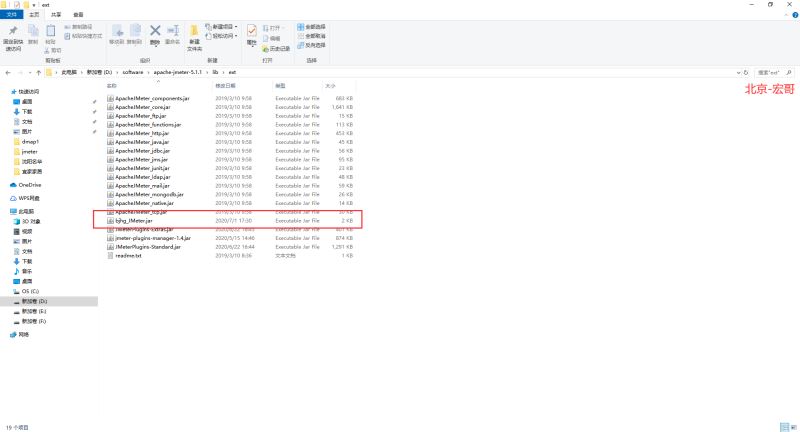Open the Open button dropdown in ribbon

point(273,28)
